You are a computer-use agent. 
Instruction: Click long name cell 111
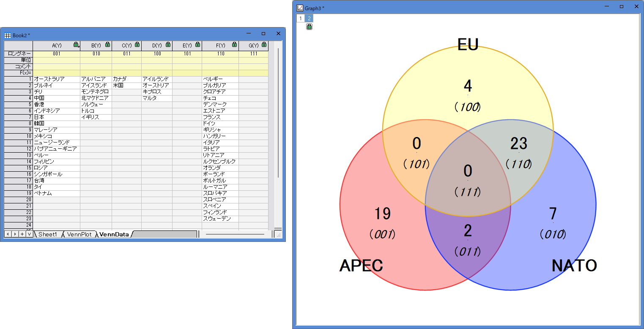(x=253, y=54)
